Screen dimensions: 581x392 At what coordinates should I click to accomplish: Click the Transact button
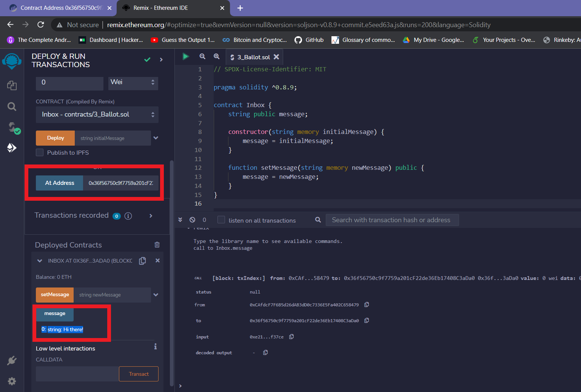click(139, 374)
